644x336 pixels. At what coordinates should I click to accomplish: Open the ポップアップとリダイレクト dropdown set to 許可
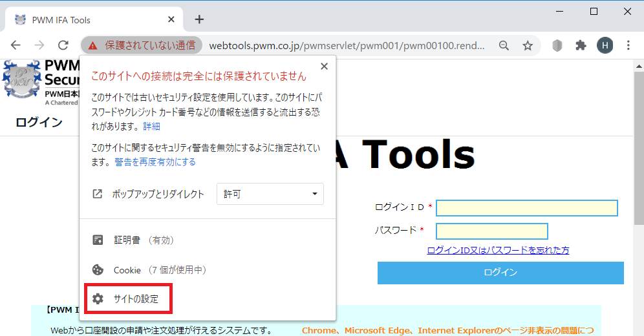coord(270,194)
